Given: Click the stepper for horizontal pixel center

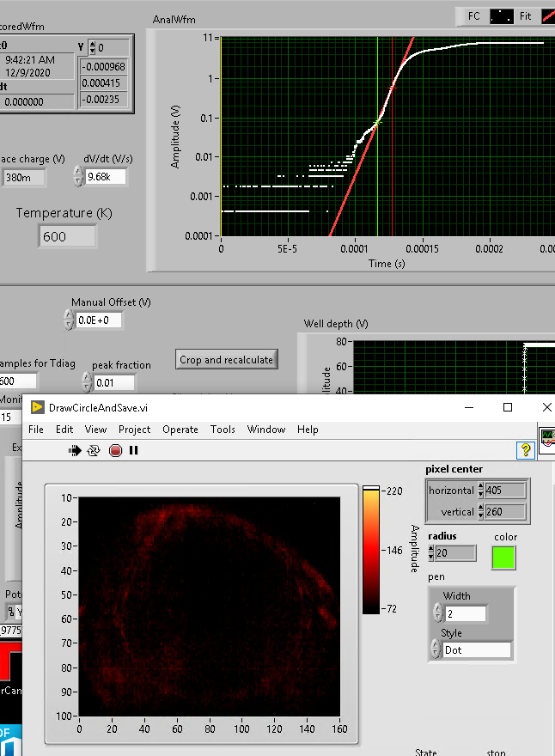Looking at the screenshot, I should click(x=480, y=491).
